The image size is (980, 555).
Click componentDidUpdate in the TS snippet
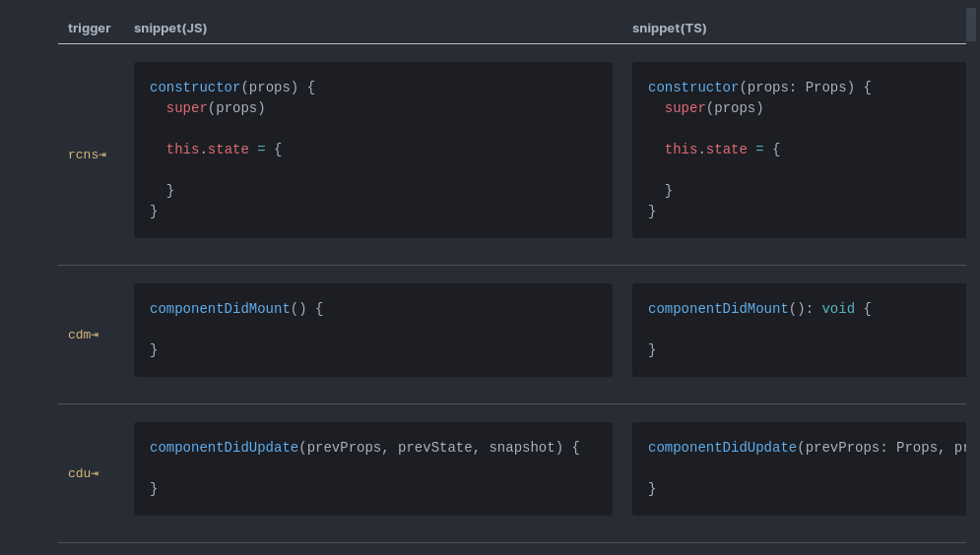click(x=722, y=448)
